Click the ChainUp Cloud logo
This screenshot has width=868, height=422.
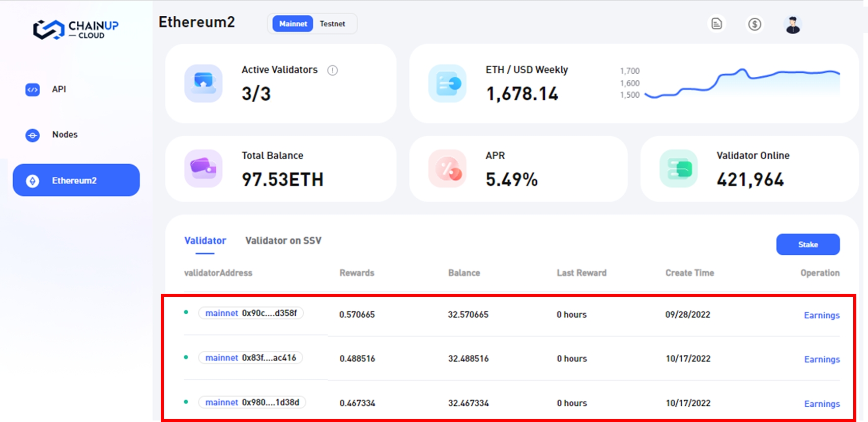tap(76, 29)
